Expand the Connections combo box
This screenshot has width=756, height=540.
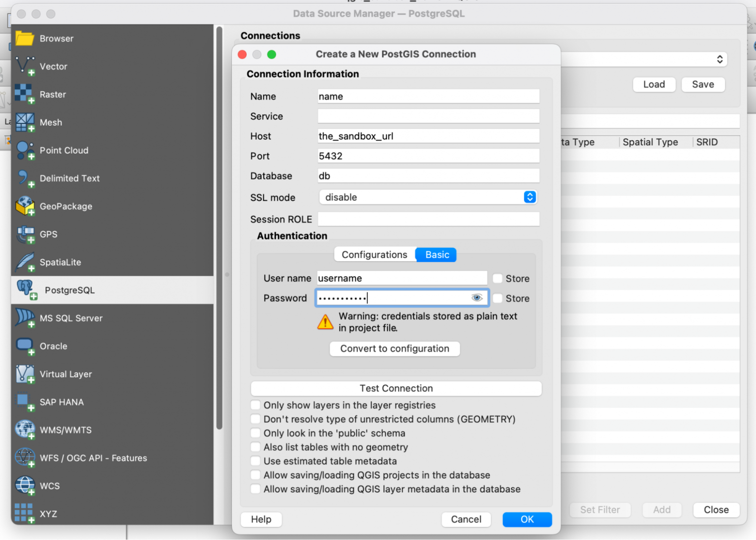[719, 60]
